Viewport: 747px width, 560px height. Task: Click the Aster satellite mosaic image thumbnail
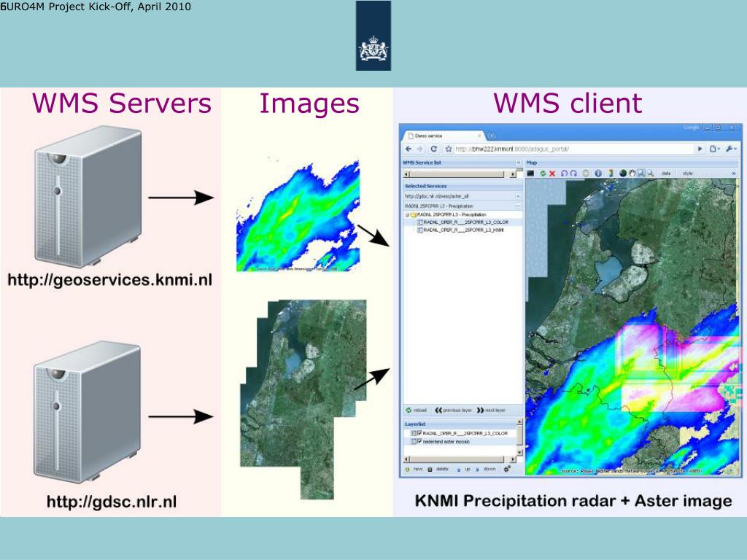coord(303,399)
